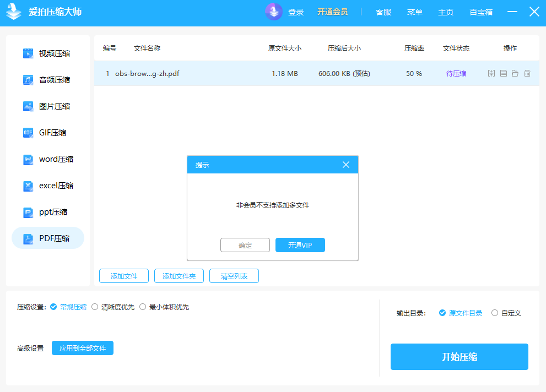This screenshot has height=392, width=546.
Task: Apply settings with 应用到全部文件
Action: click(82, 347)
